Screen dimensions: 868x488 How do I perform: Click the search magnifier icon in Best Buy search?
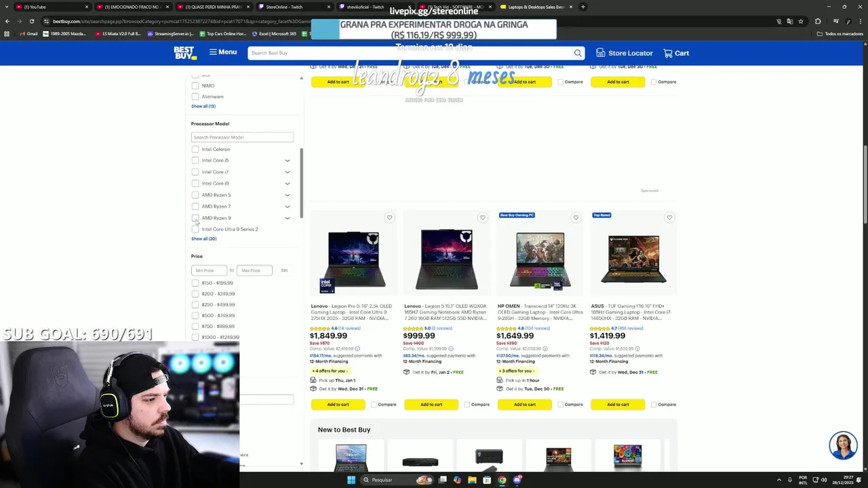(x=578, y=53)
